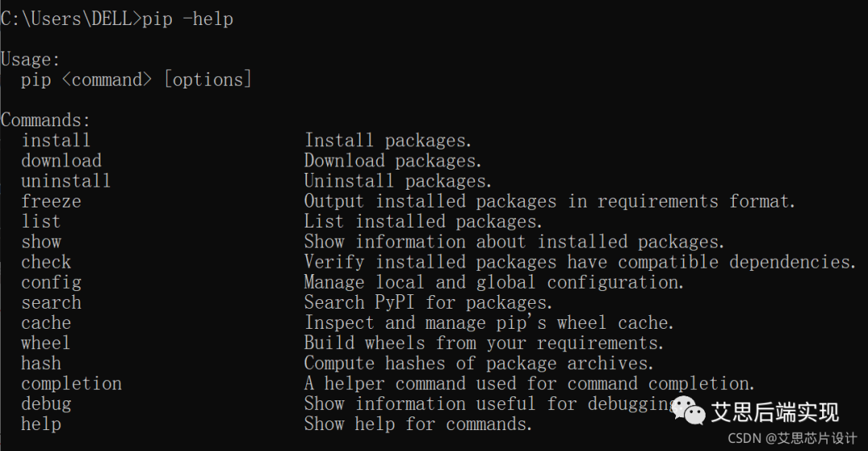Click the "Search PyPI for packages." description
868x451 pixels.
(428, 303)
